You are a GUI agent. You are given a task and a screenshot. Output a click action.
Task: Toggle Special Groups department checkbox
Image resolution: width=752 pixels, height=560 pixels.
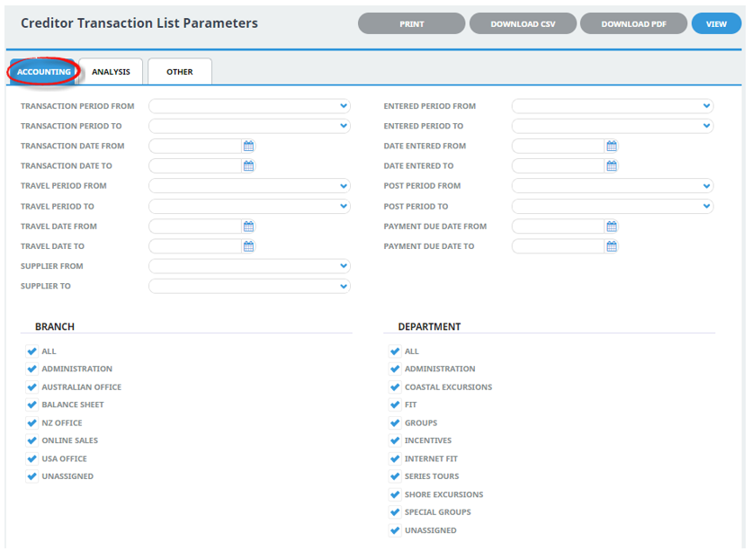(395, 512)
